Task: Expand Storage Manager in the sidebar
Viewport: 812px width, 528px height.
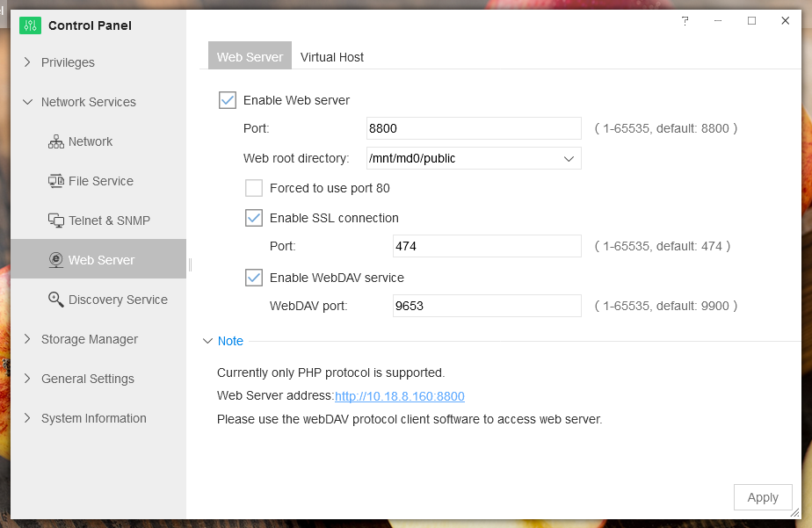Action: tap(27, 339)
